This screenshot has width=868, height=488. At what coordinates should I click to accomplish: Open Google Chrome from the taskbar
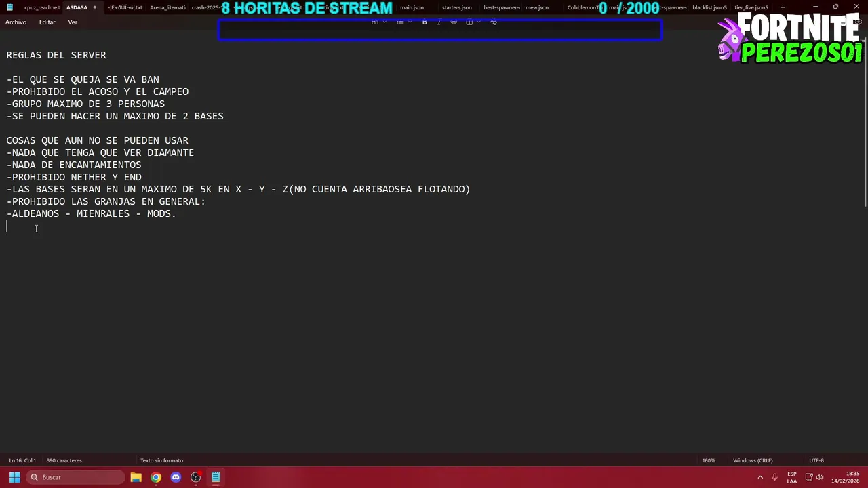pos(156,477)
